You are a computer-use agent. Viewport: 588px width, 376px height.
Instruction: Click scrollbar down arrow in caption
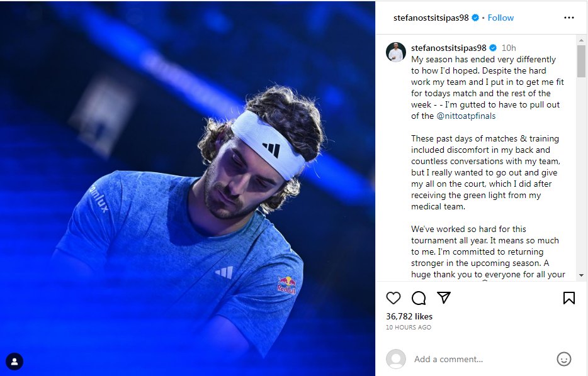581,275
